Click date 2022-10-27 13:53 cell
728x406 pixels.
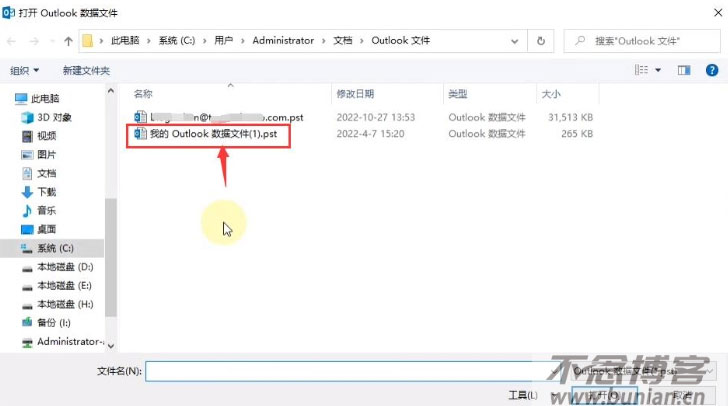click(376, 117)
